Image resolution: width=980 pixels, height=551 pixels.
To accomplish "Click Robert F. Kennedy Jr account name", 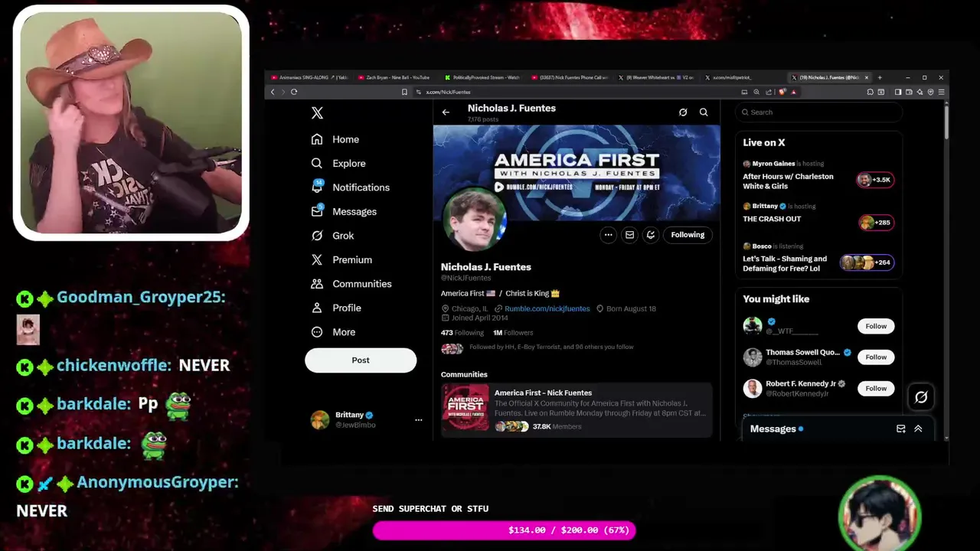I will pos(801,383).
